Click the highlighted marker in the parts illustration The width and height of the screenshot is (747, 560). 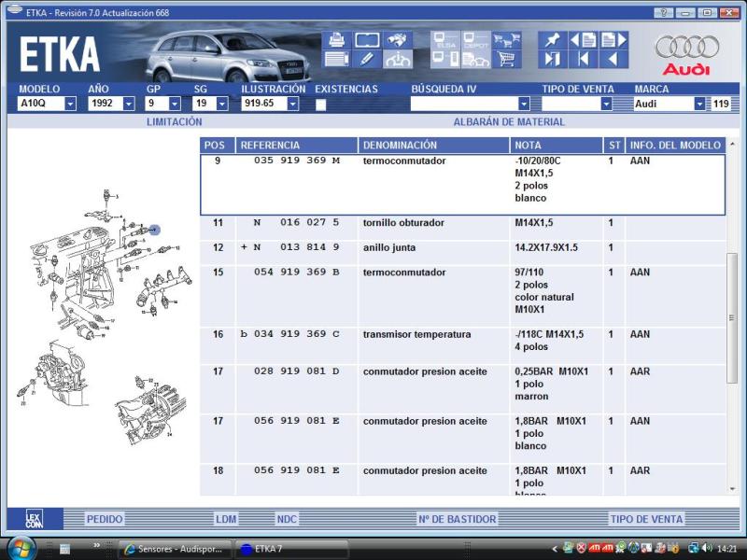coord(154,230)
